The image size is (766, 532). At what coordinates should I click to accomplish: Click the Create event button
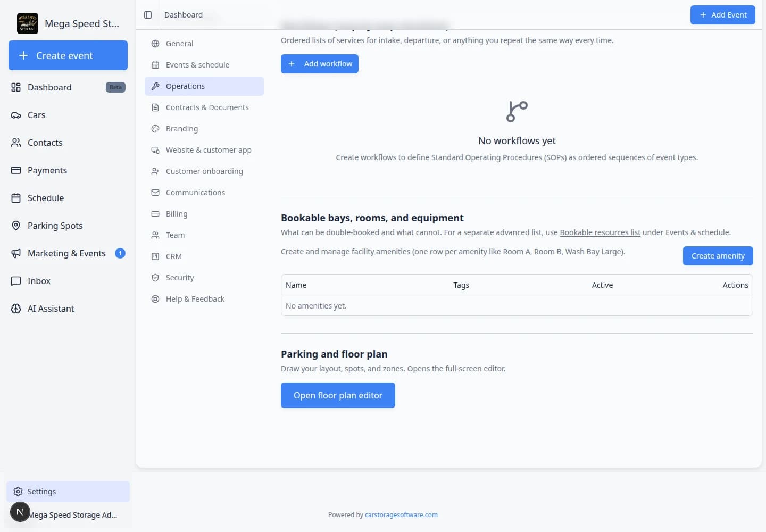(x=68, y=55)
